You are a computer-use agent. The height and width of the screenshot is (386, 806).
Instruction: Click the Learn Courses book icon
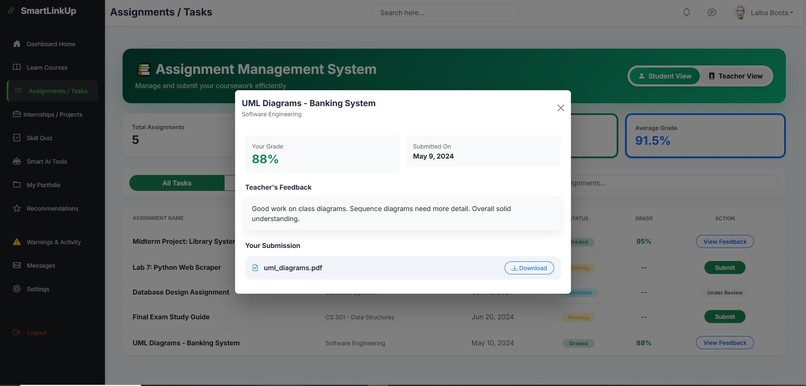17,67
